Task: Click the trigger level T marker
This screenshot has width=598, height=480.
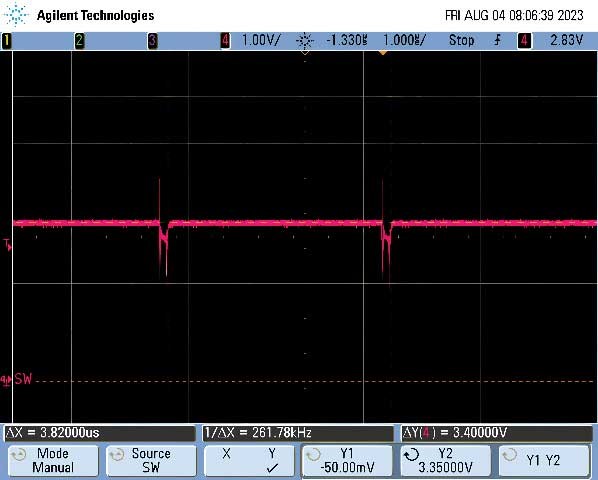Action: click(8, 245)
